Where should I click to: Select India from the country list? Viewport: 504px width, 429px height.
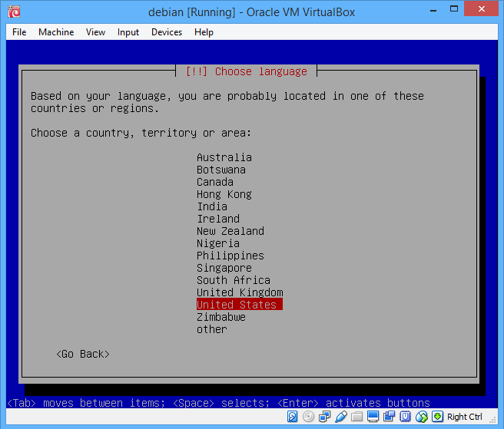pos(212,206)
